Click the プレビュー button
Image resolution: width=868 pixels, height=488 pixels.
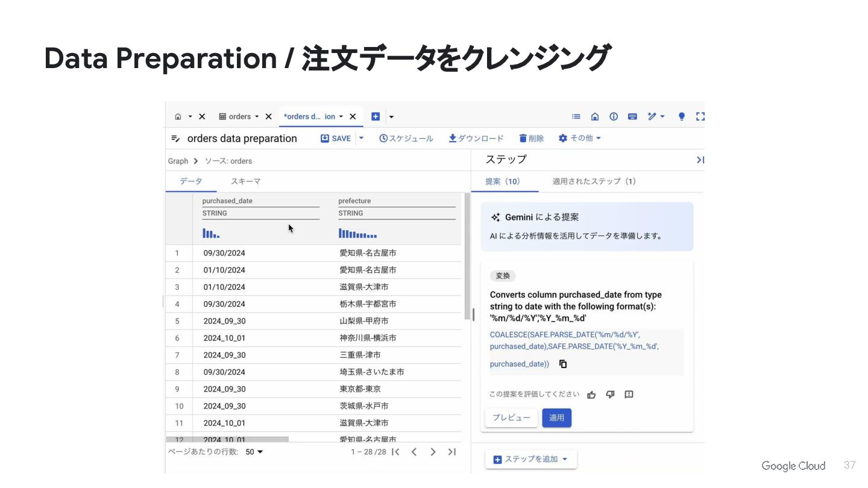point(511,418)
